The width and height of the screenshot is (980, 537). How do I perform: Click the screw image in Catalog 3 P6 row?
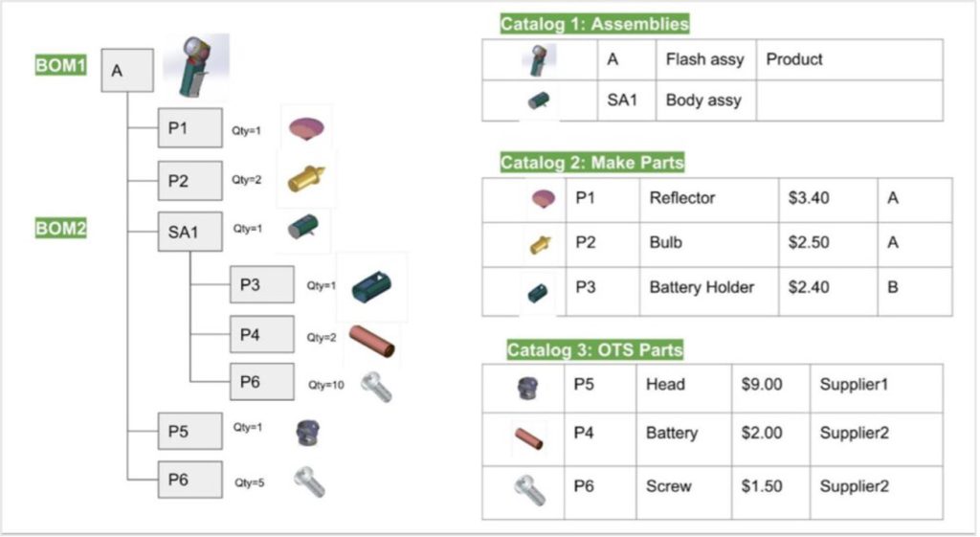pos(529,490)
